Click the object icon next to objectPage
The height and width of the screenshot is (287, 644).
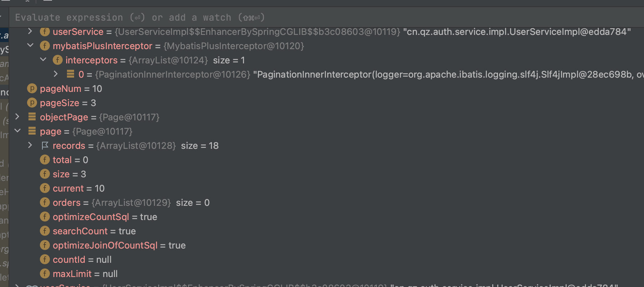click(32, 117)
